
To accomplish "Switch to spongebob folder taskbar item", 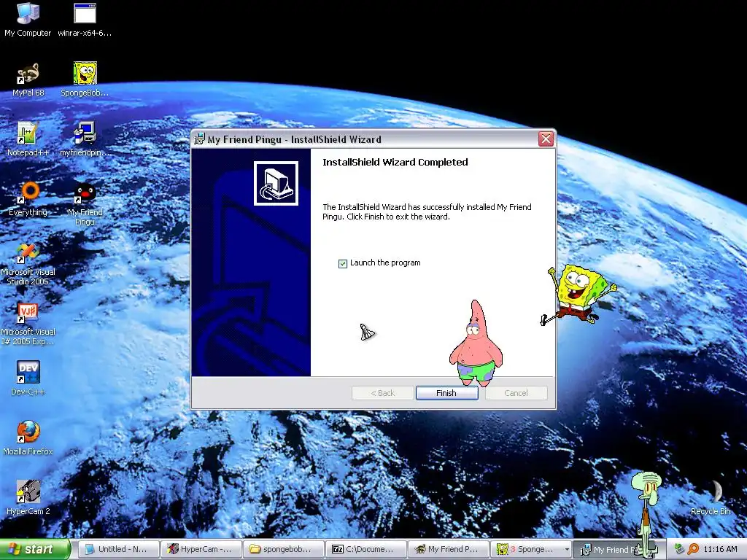I will (285, 550).
